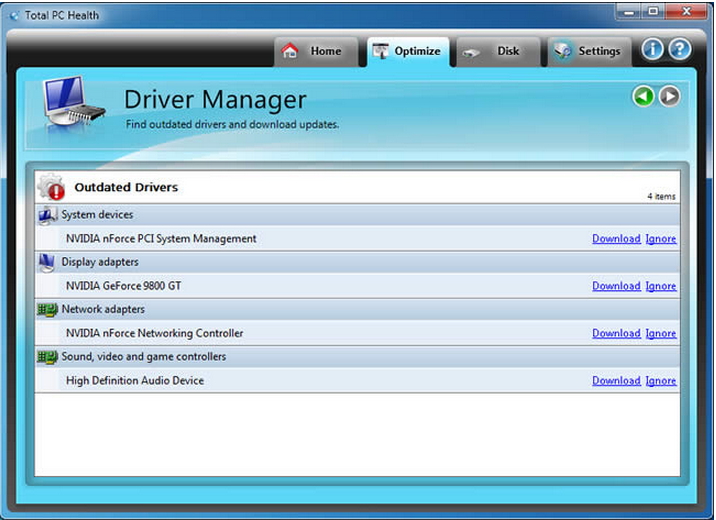Image resolution: width=716 pixels, height=520 pixels.
Task: Go forward with gray arrow button
Action: pyautogui.click(x=670, y=96)
